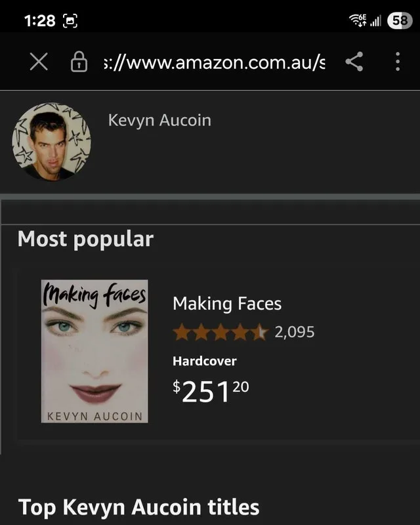Tap the Kevyn Aucoin author name
420x525 pixels.
pyautogui.click(x=158, y=119)
